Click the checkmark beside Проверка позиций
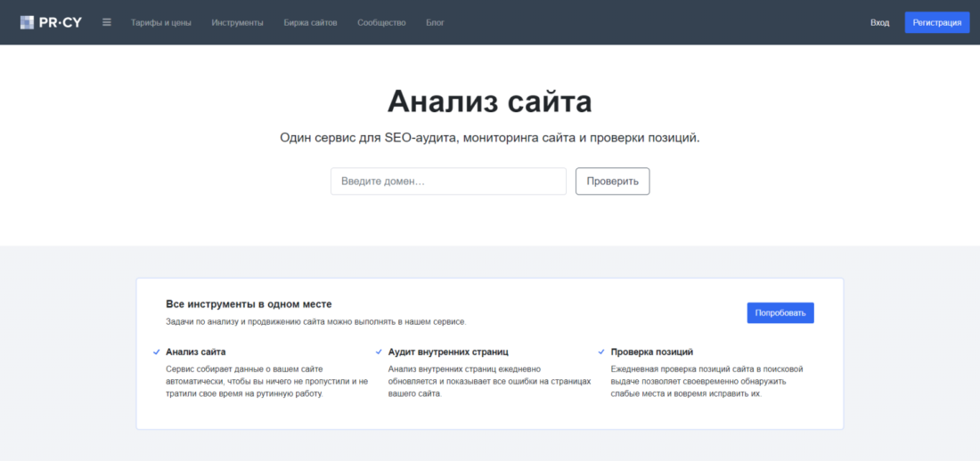 (601, 352)
